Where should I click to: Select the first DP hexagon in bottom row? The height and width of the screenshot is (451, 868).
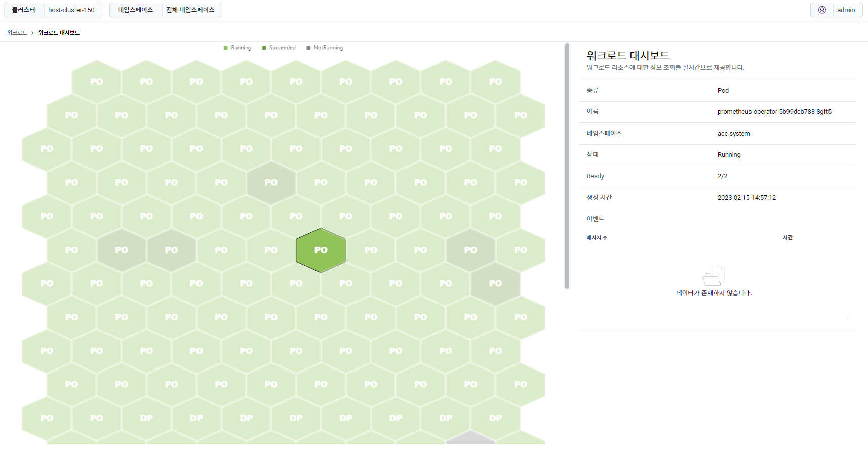pos(146,418)
